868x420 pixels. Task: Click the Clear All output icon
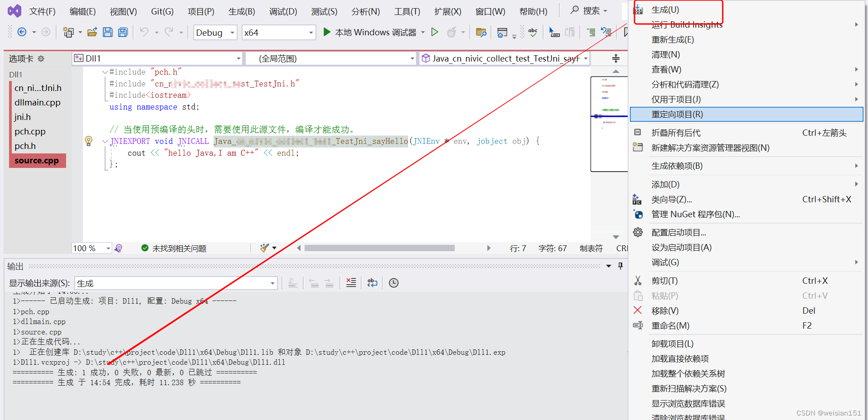(x=351, y=283)
